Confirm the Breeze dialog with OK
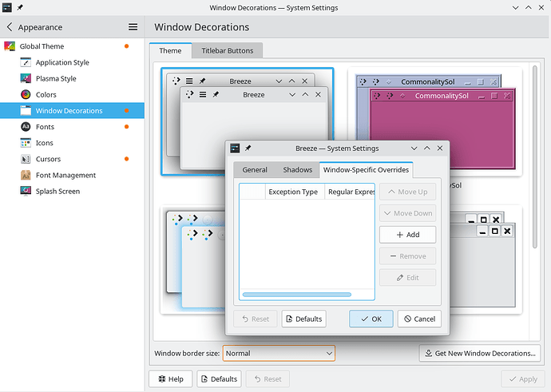 pyautogui.click(x=371, y=319)
